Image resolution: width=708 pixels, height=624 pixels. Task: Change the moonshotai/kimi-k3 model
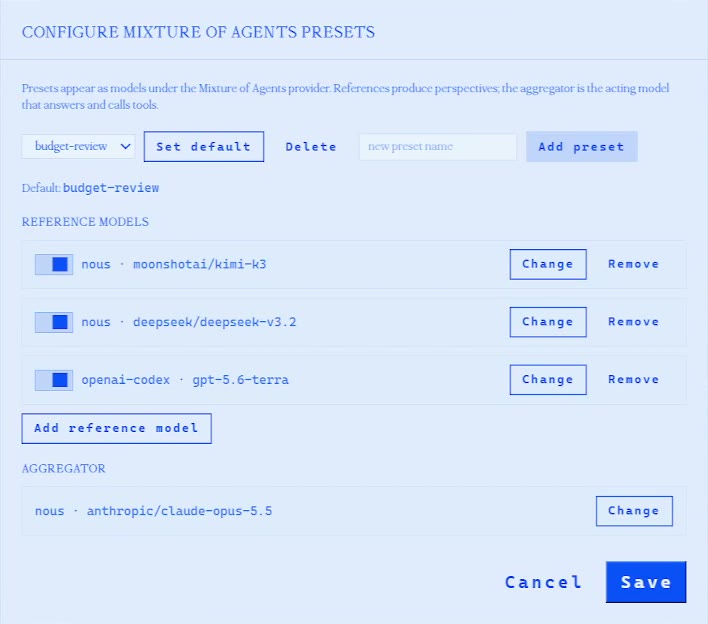tap(548, 264)
